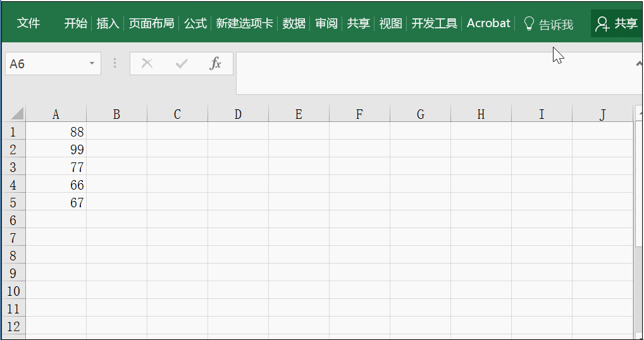Switch to the 数据 ribbon tab
The width and height of the screenshot is (644, 340).
(294, 23)
